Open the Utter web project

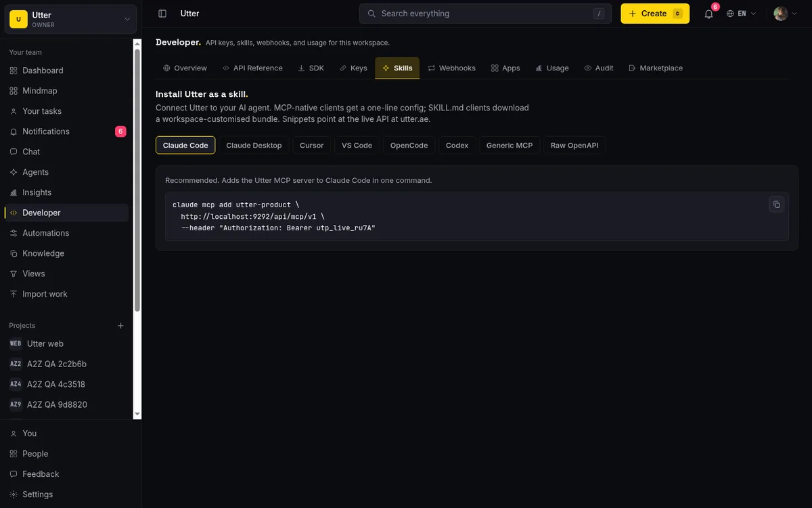pos(66,343)
